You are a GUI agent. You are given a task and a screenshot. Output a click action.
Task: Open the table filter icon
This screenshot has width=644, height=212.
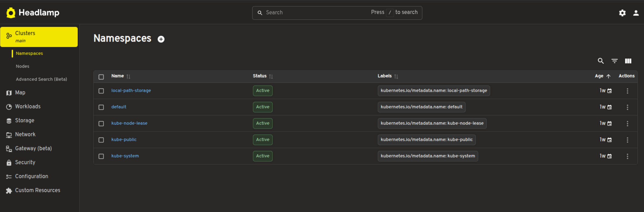614,61
